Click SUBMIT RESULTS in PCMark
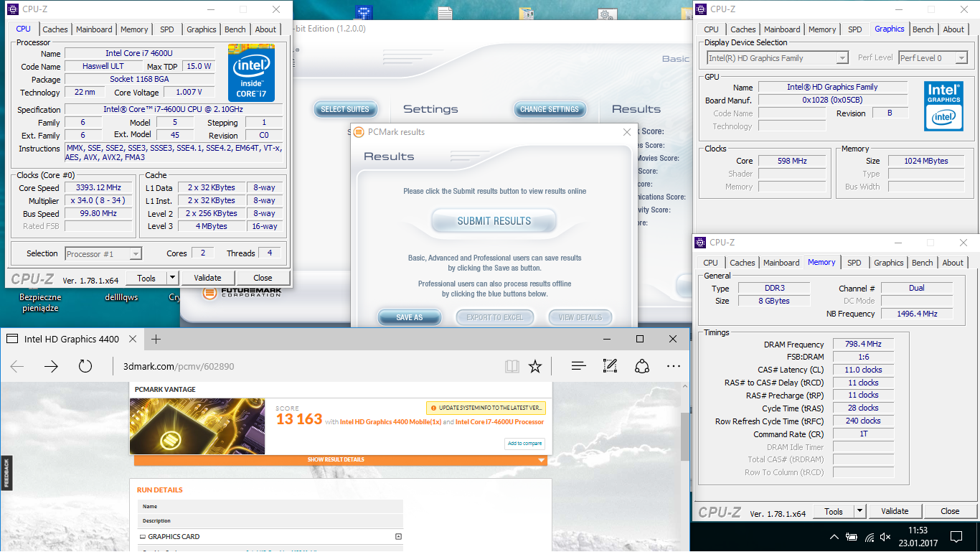Image resolution: width=980 pixels, height=552 pixels. pyautogui.click(x=494, y=221)
